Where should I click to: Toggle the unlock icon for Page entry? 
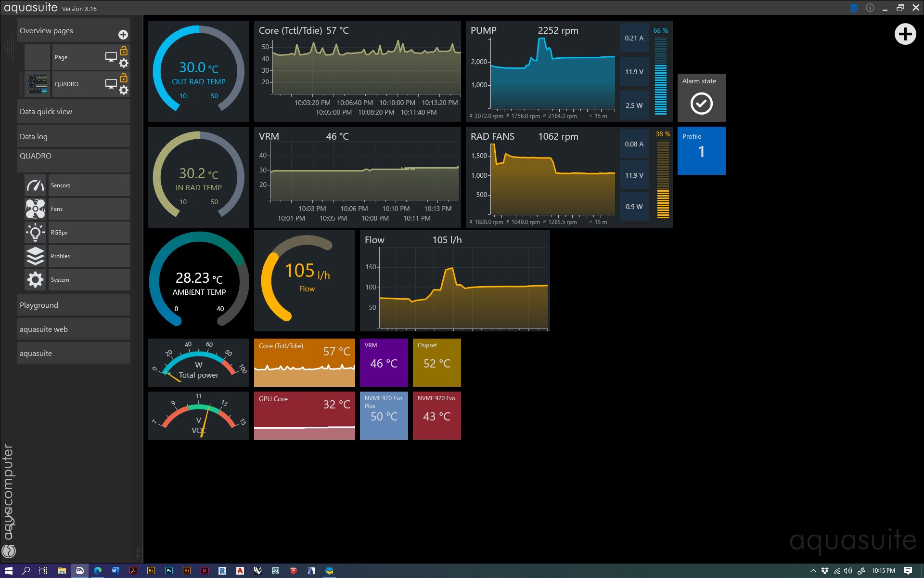coord(124,51)
